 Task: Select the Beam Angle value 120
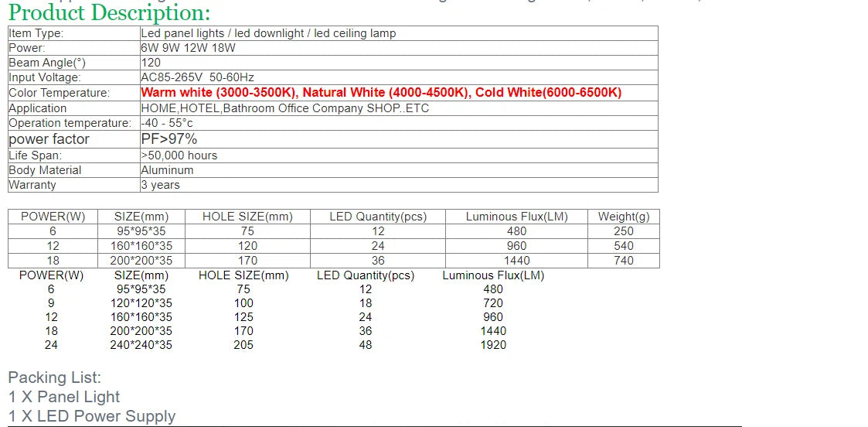151,63
